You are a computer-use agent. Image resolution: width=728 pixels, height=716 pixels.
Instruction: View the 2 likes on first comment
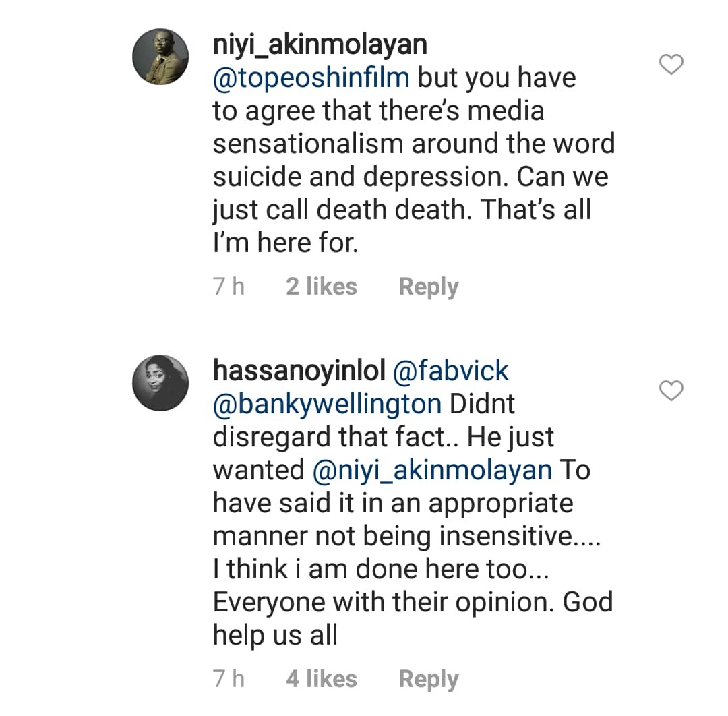tap(322, 287)
